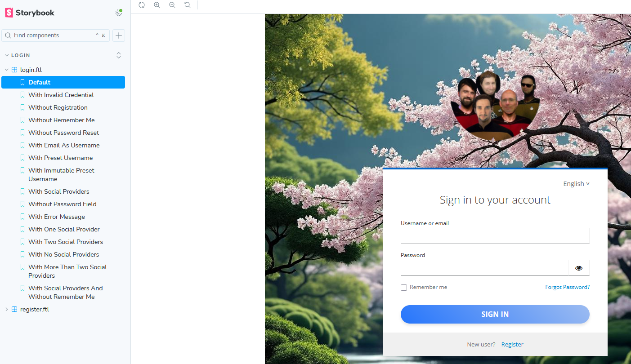The width and height of the screenshot is (631, 364).
Task: Check the Remember me checkbox
Action: coord(404,288)
